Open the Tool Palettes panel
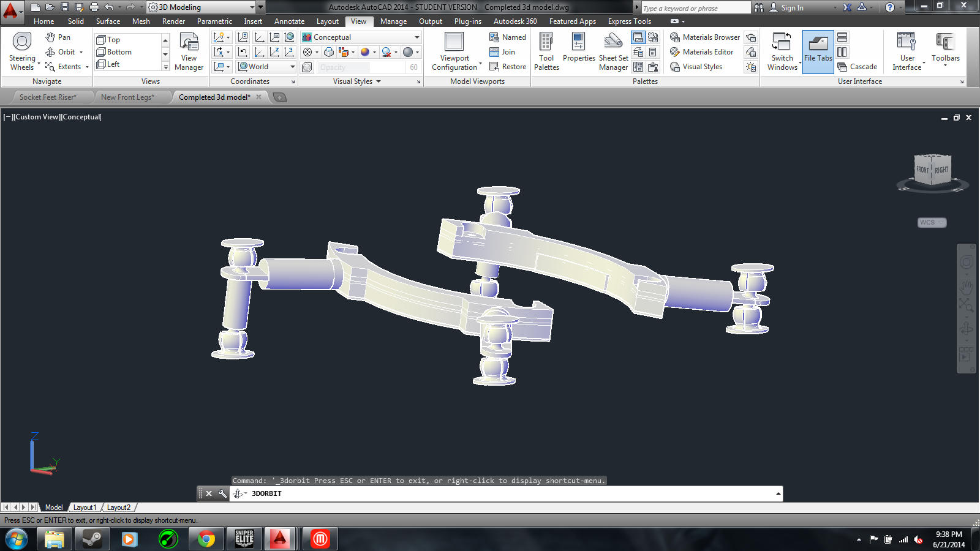 pos(546,51)
